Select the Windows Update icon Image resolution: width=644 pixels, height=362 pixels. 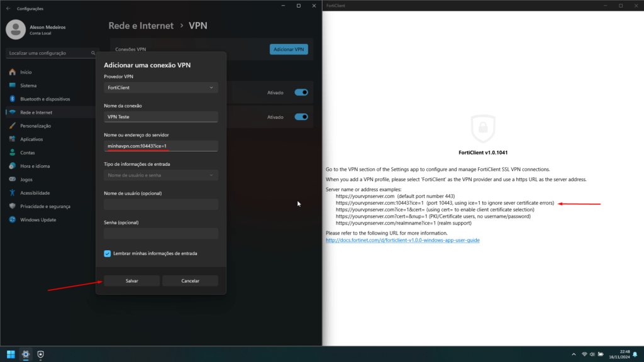pos(13,219)
